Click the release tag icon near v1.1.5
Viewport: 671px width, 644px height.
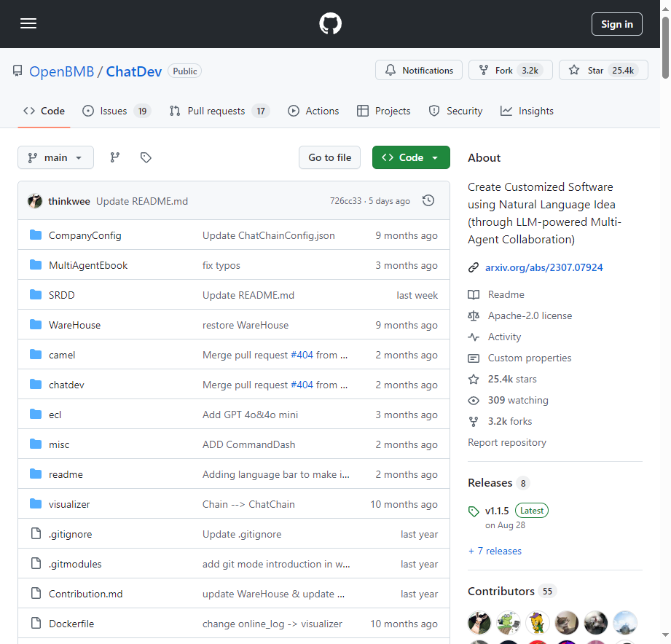pos(474,511)
